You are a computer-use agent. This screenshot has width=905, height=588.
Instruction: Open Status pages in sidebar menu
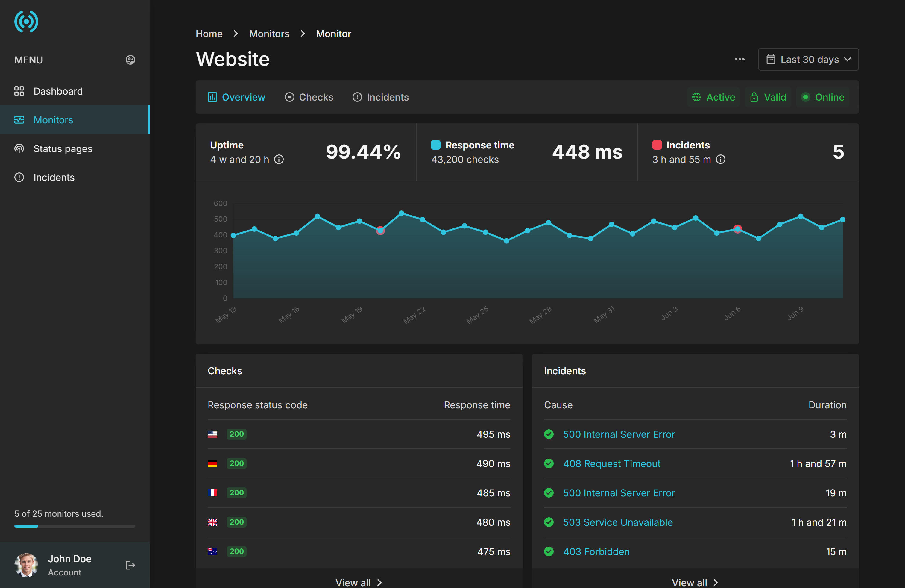click(x=63, y=149)
